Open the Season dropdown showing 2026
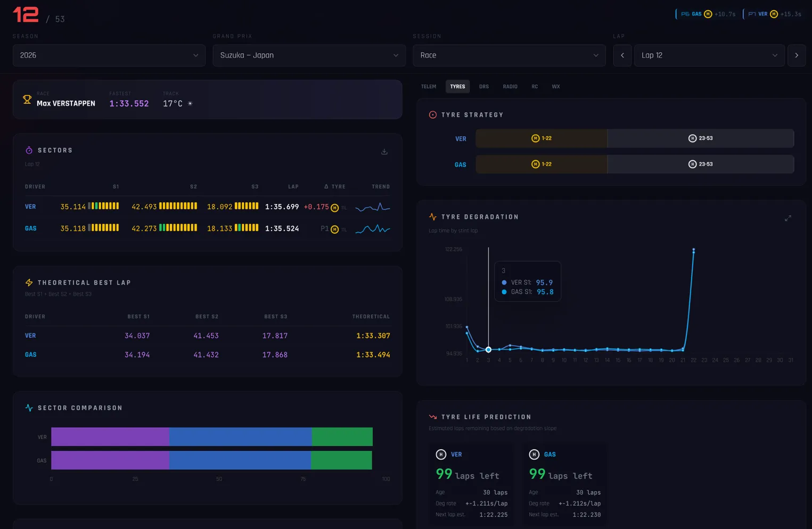The width and height of the screenshot is (812, 529). [x=109, y=55]
